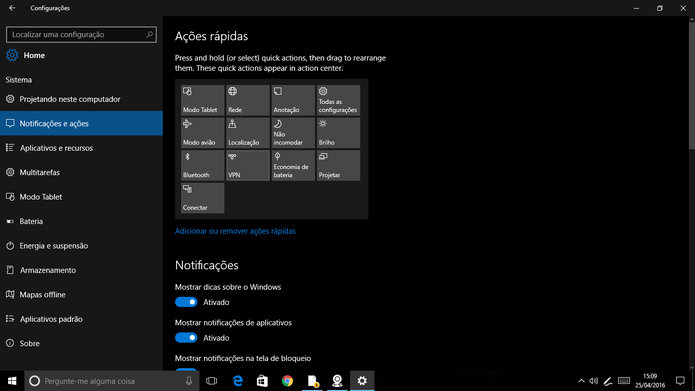Open Task View on taskbar

pyautogui.click(x=211, y=381)
